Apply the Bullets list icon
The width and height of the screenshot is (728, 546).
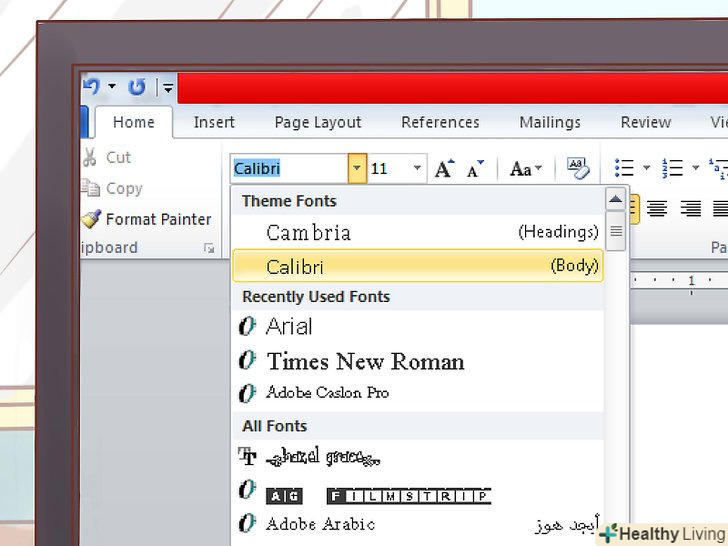point(624,168)
